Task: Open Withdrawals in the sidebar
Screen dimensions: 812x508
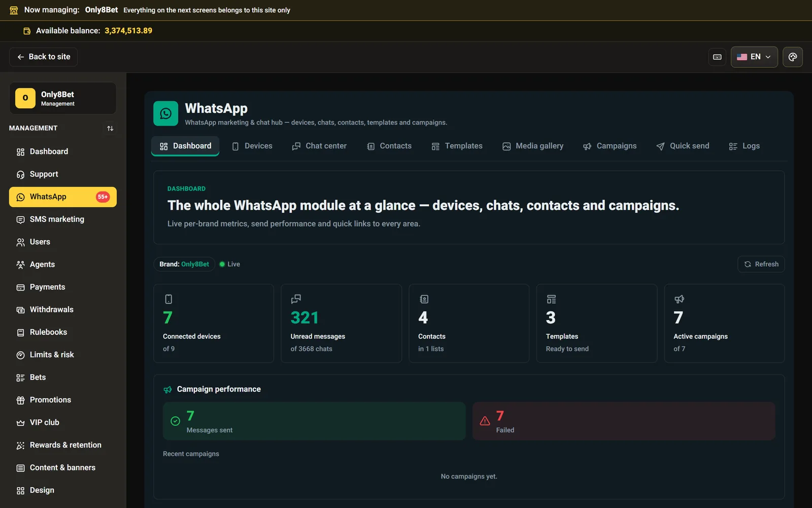Action: tap(63, 310)
